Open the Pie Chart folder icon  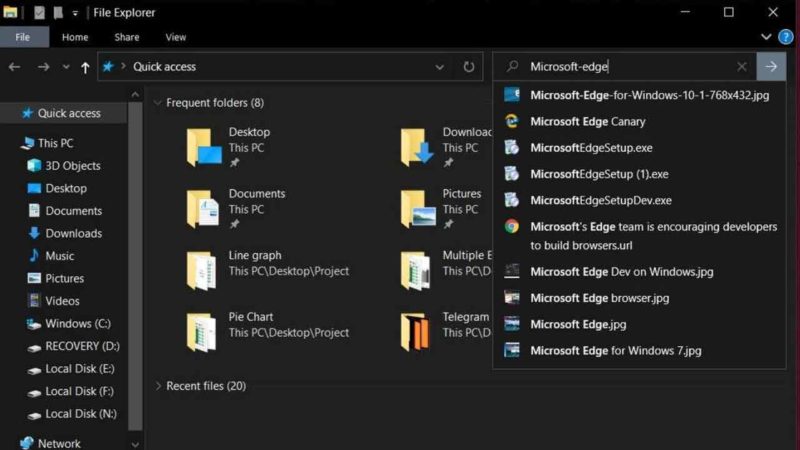click(x=201, y=332)
